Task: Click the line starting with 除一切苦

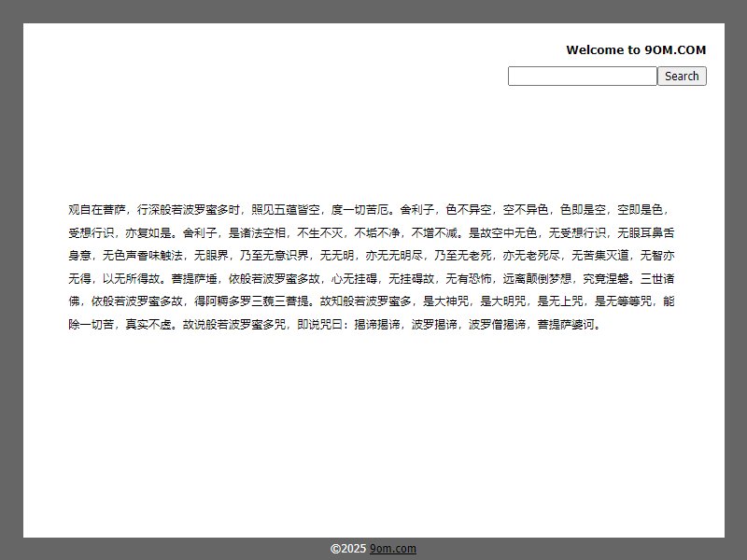Action: click(335, 324)
